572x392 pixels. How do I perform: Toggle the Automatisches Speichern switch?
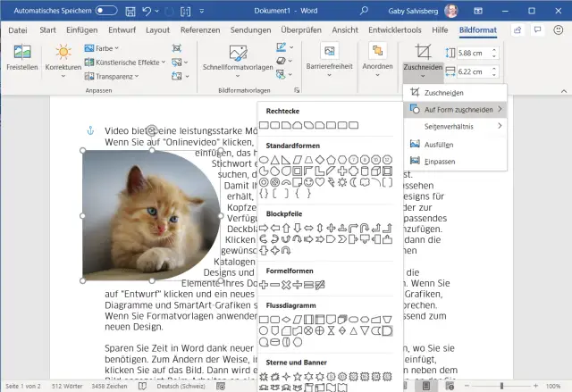105,10
